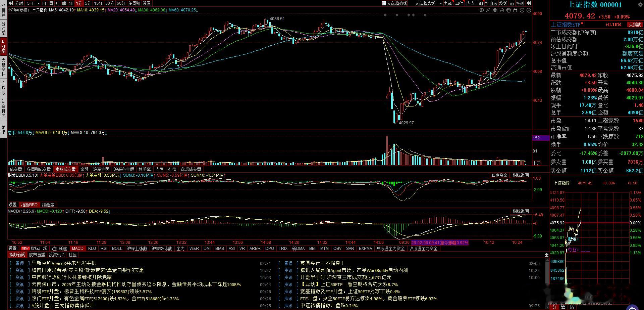The image size is (644, 310).
Task: Switch to the 分时 intraday view
Action: (19, 3)
